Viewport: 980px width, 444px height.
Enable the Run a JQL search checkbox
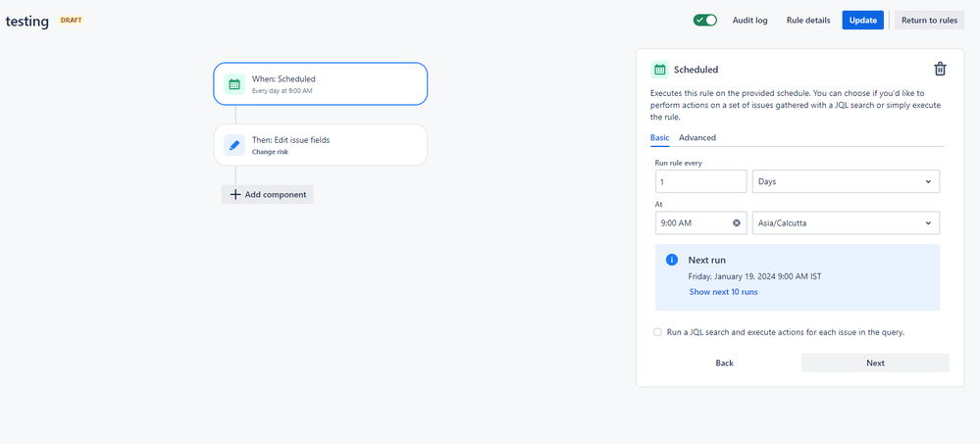[657, 332]
